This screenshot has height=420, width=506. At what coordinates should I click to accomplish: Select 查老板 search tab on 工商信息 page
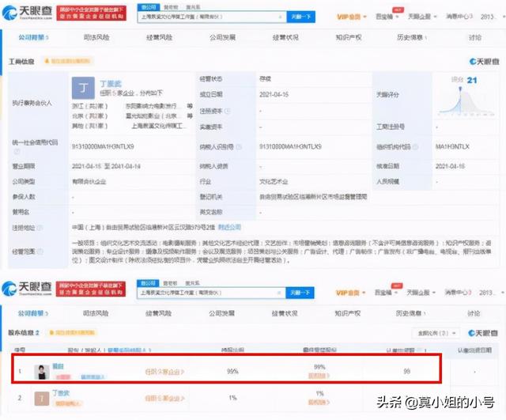click(x=171, y=7)
